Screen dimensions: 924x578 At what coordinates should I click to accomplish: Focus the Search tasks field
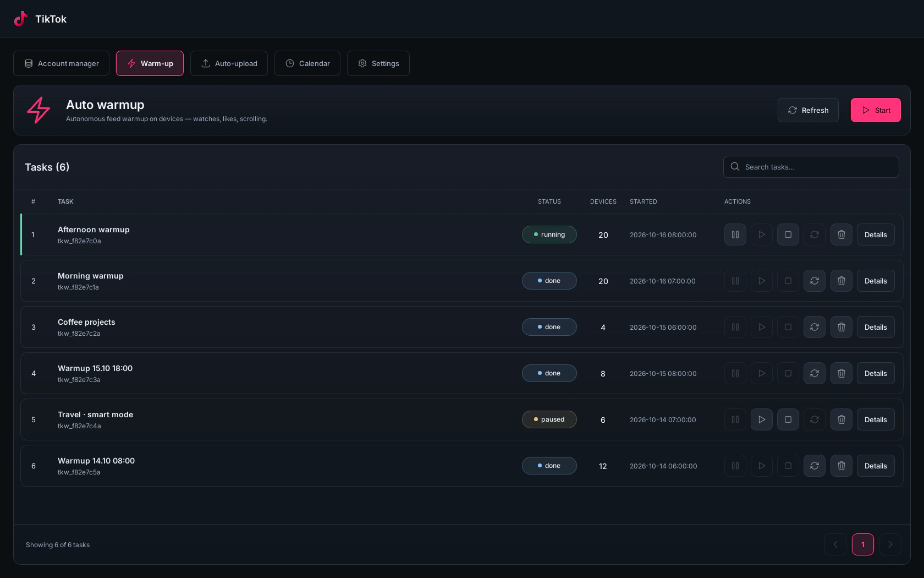point(811,167)
